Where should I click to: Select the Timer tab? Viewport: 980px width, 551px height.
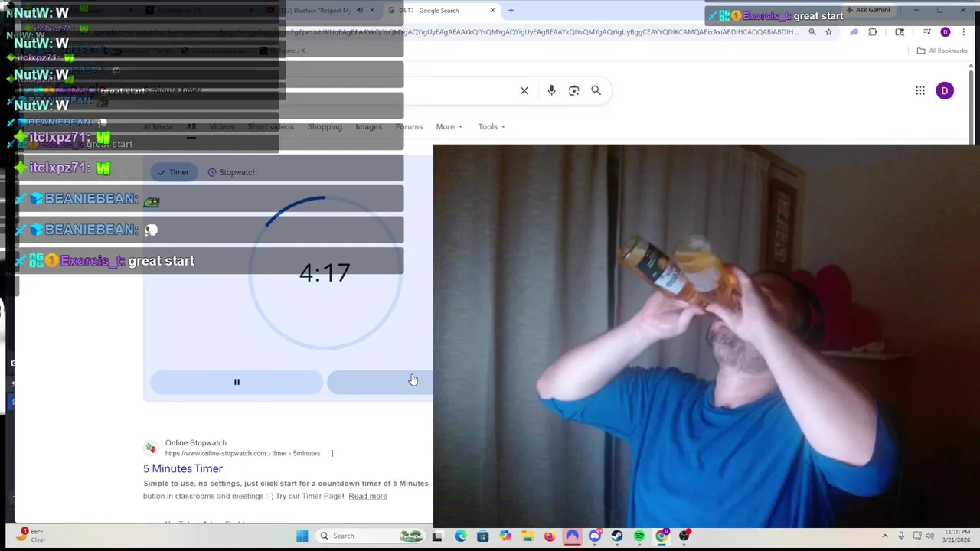coord(173,172)
